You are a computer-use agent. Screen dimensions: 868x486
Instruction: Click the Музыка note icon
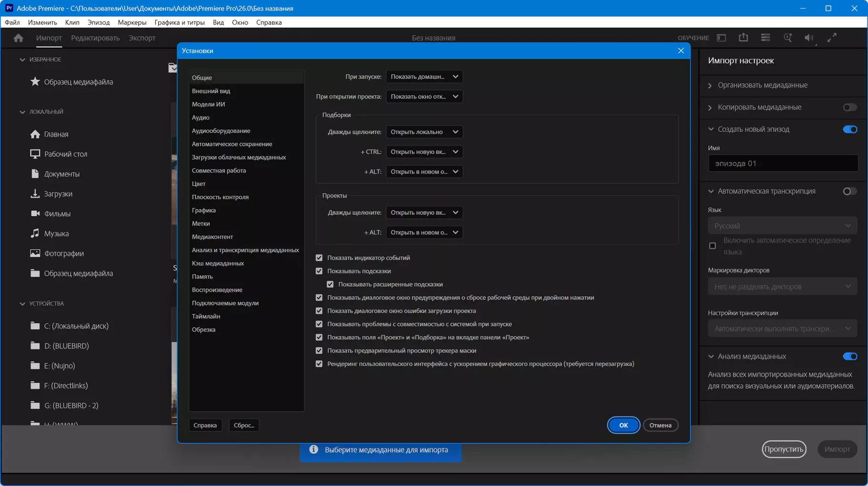coord(35,233)
